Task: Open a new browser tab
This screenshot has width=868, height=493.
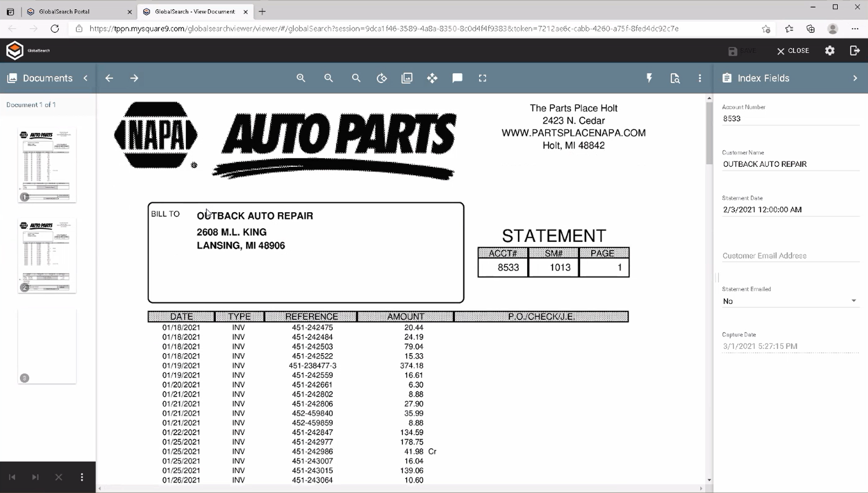Action: [263, 11]
